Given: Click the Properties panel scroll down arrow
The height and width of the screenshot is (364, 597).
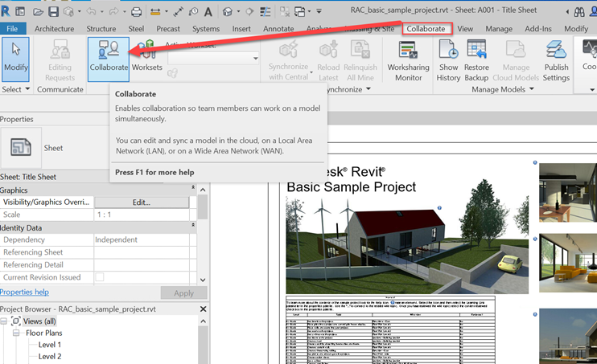Looking at the screenshot, I should (203, 280).
